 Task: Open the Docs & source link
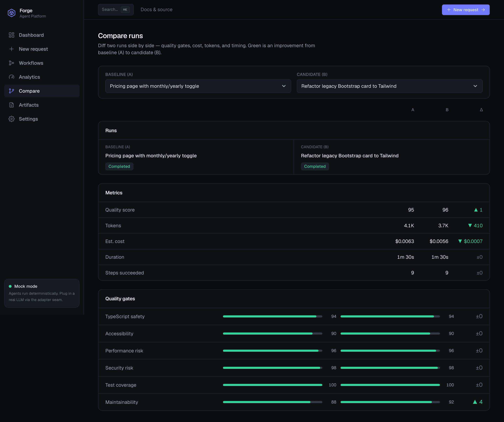pyautogui.click(x=156, y=10)
